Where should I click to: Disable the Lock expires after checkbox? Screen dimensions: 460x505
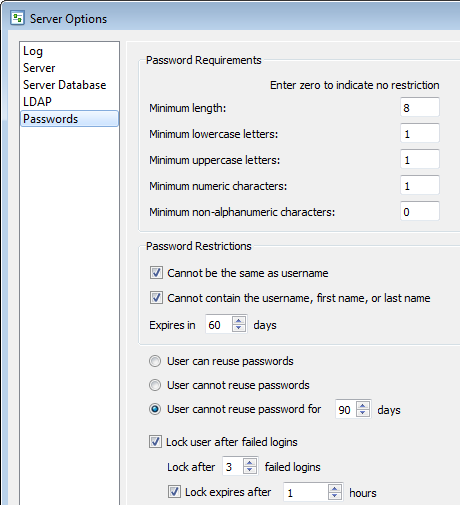174,492
